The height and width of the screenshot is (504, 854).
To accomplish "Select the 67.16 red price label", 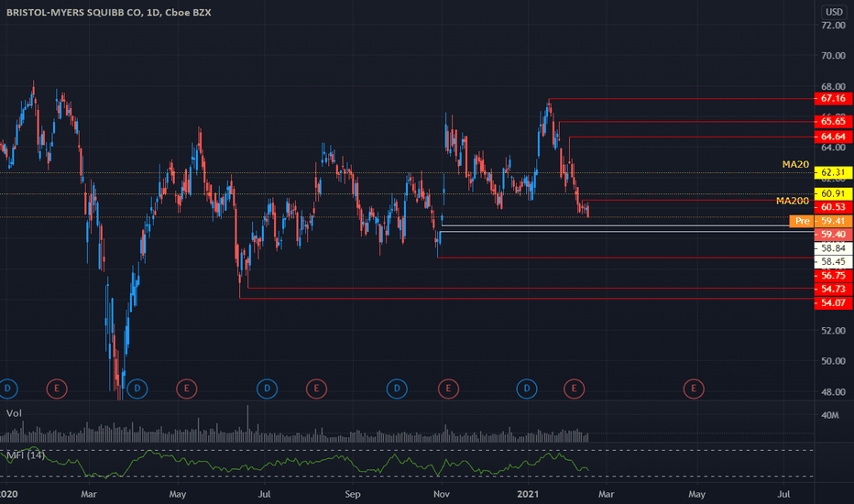I will (x=833, y=99).
